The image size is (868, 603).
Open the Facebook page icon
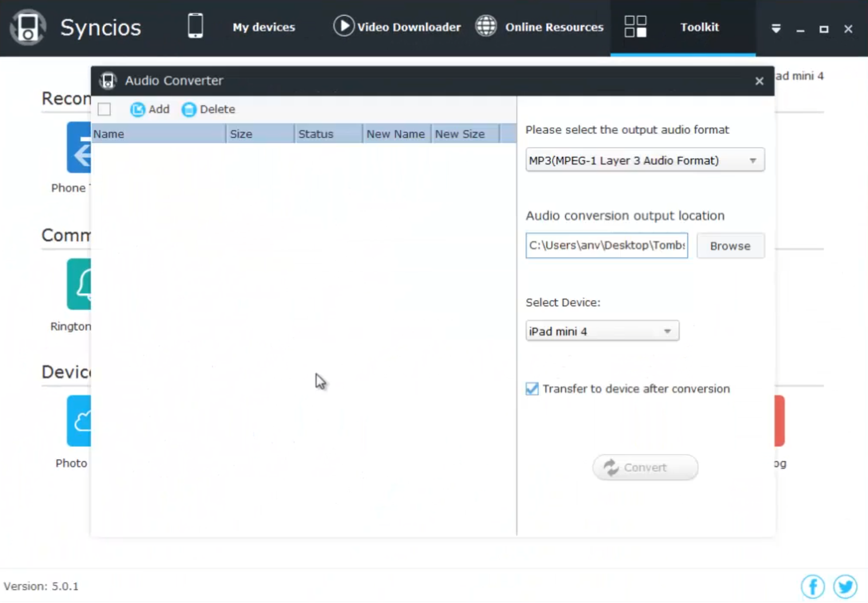point(812,586)
